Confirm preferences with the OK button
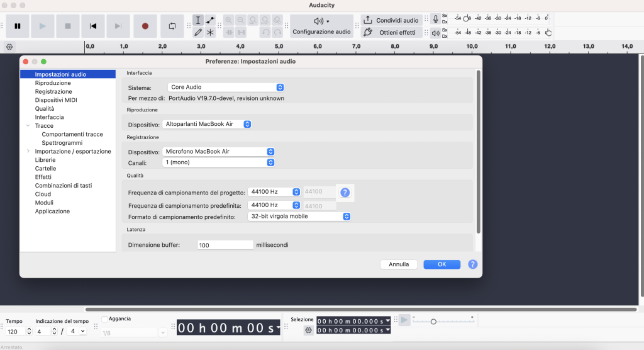644x350 pixels. 442,264
